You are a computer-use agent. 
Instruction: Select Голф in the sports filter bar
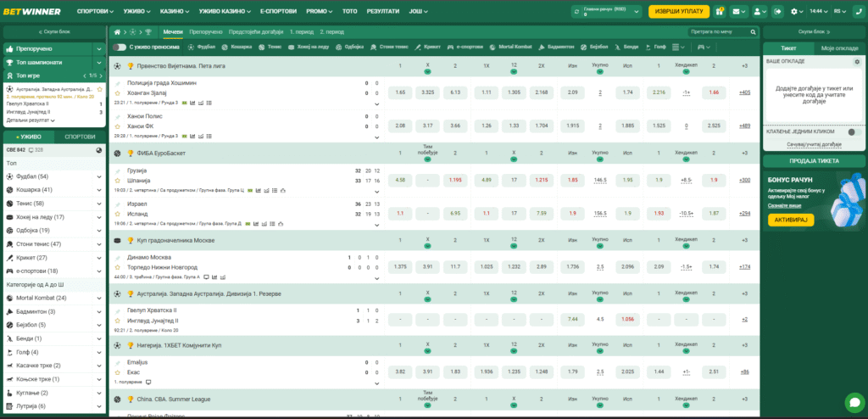coord(655,47)
